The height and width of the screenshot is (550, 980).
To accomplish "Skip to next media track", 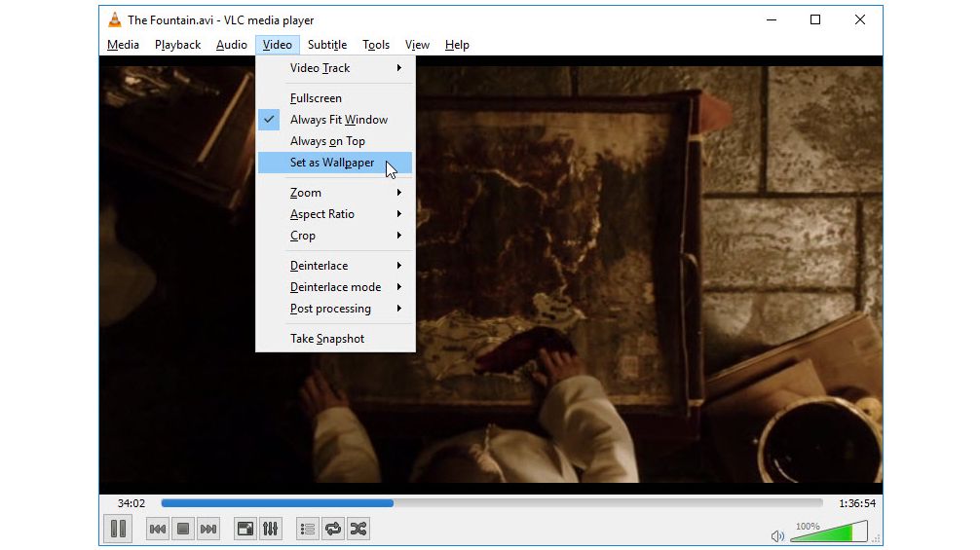I will click(208, 530).
